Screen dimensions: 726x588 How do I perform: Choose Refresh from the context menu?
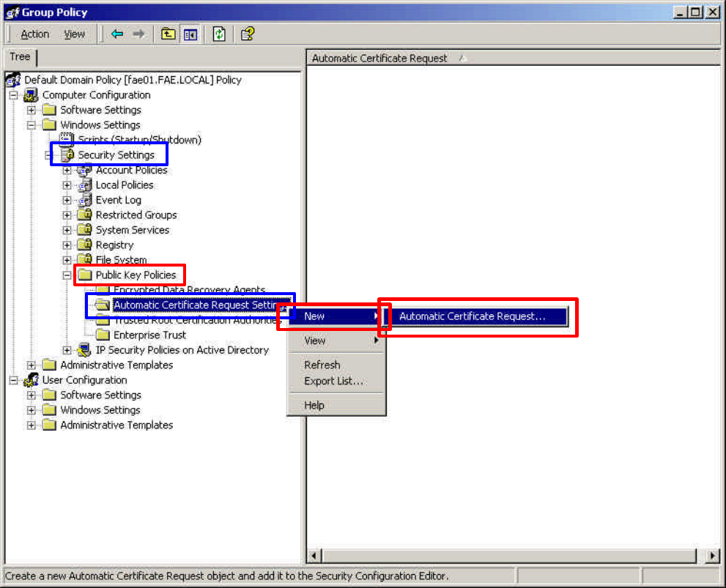click(336, 365)
